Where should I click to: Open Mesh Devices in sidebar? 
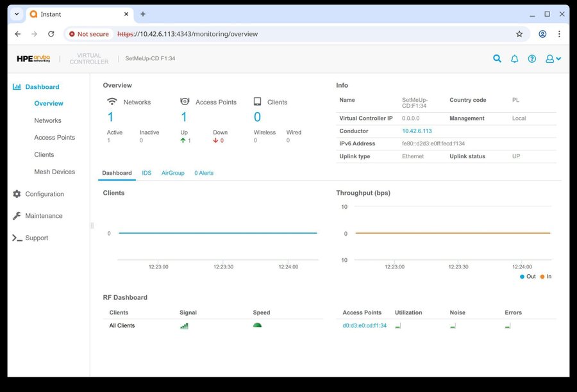pyautogui.click(x=54, y=172)
